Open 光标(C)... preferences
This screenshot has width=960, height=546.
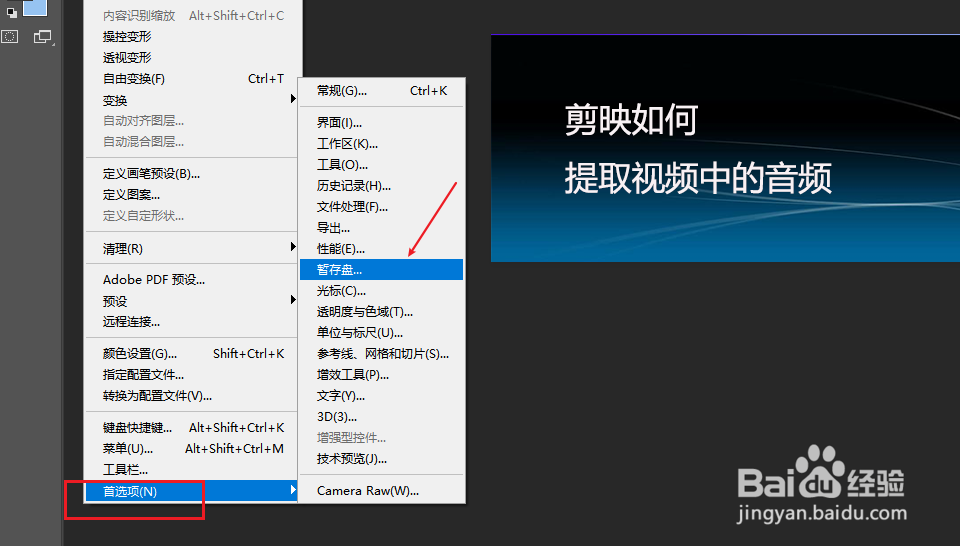click(381, 291)
